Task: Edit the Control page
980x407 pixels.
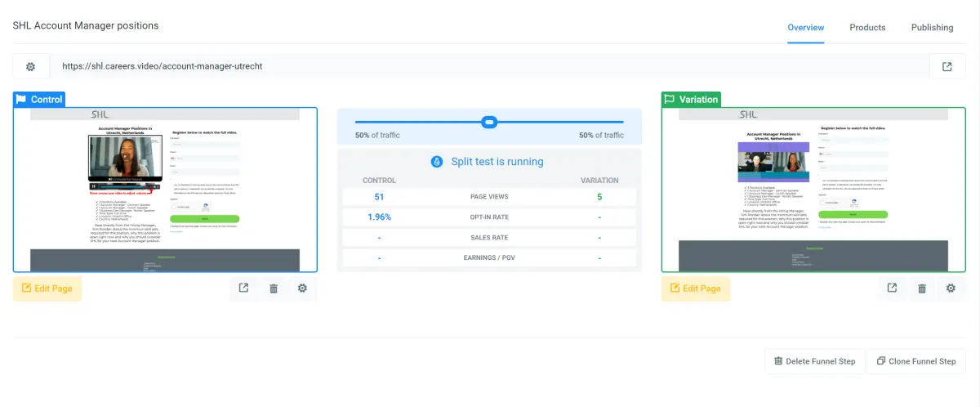Action: pyautogui.click(x=47, y=288)
